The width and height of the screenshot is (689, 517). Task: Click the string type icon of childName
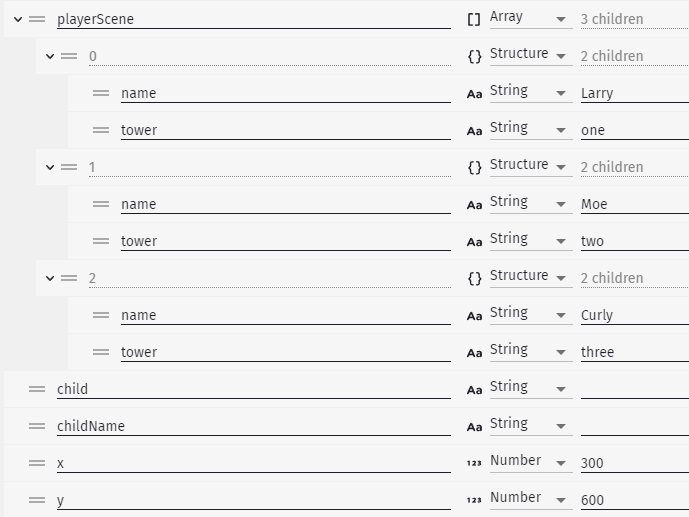(474, 427)
